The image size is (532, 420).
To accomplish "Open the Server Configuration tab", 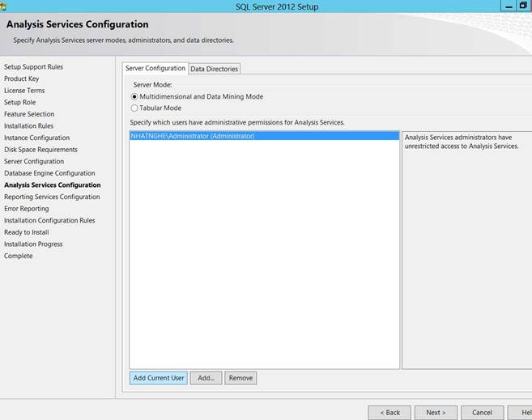I will (155, 68).
